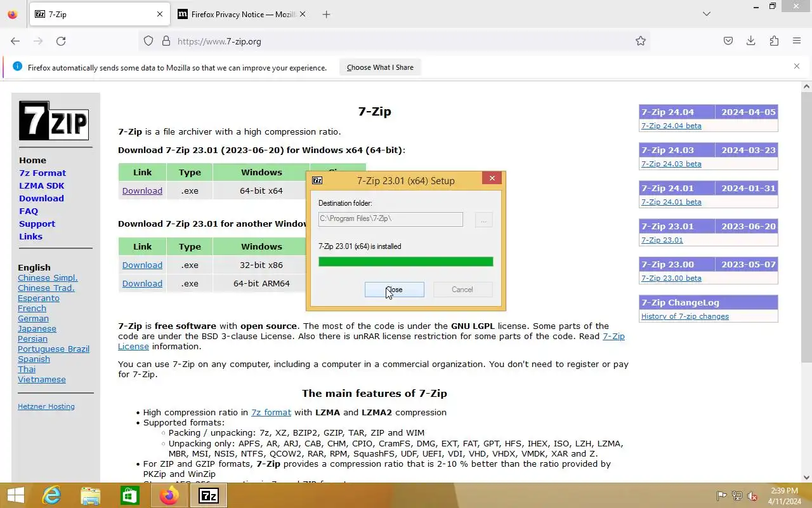
Task: Open the 7-Zip 24.03 beta link
Action: 671,164
